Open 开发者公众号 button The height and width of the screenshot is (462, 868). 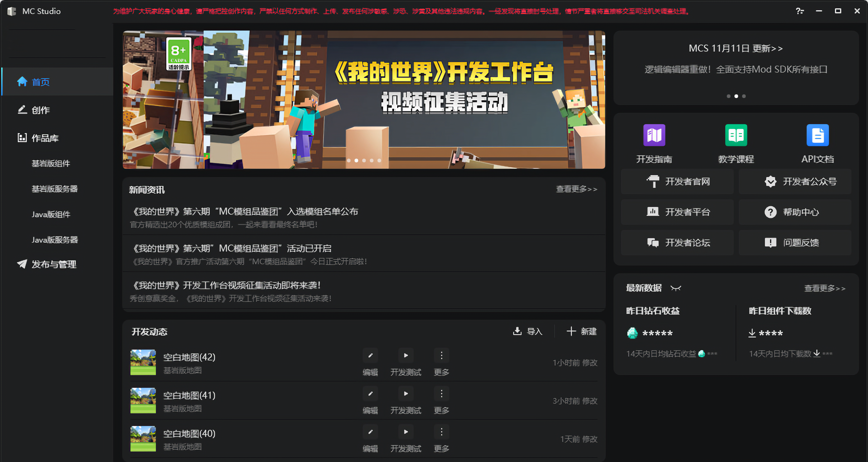[x=795, y=181]
